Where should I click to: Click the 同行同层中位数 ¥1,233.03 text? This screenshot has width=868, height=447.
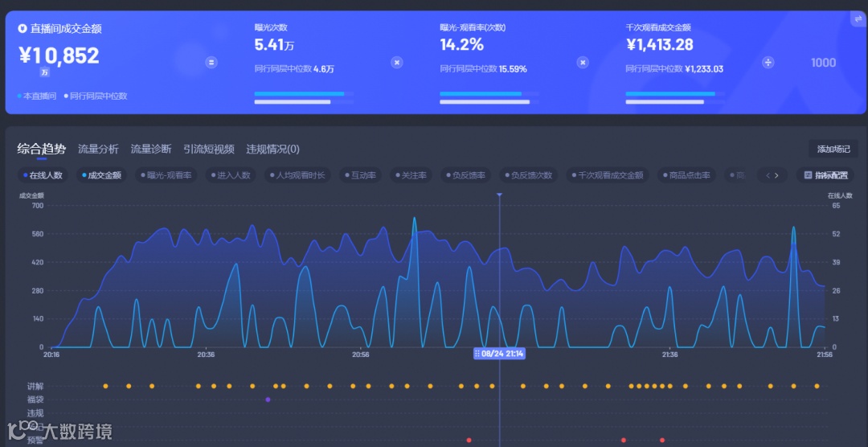click(x=674, y=69)
